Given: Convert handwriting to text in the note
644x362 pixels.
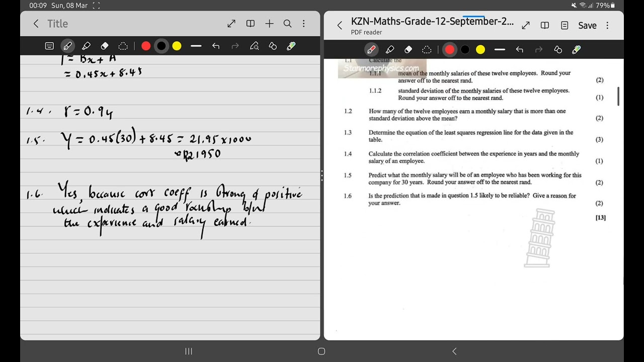Looking at the screenshot, I should click(x=254, y=46).
